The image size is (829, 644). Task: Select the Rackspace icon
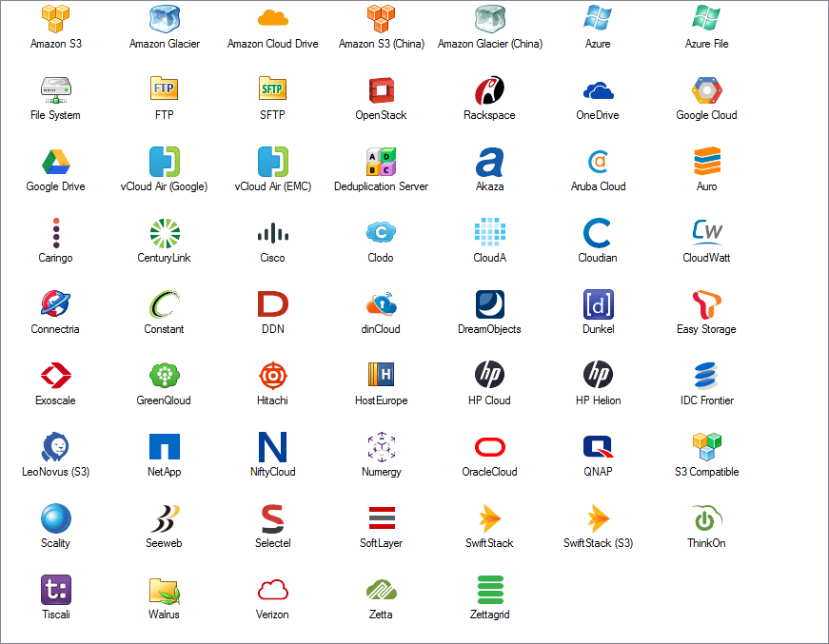[x=489, y=89]
